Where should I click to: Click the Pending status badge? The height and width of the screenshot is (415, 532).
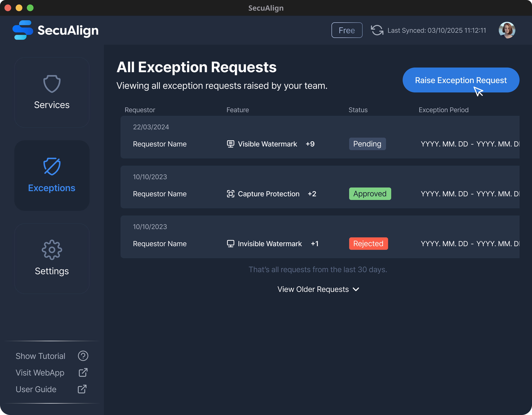pos(367,144)
